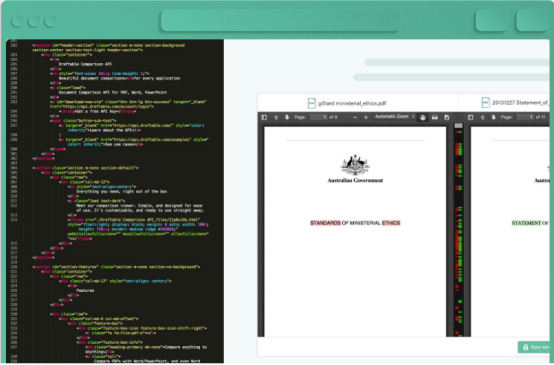
Task: Click the browser address bar
Action: [280, 21]
